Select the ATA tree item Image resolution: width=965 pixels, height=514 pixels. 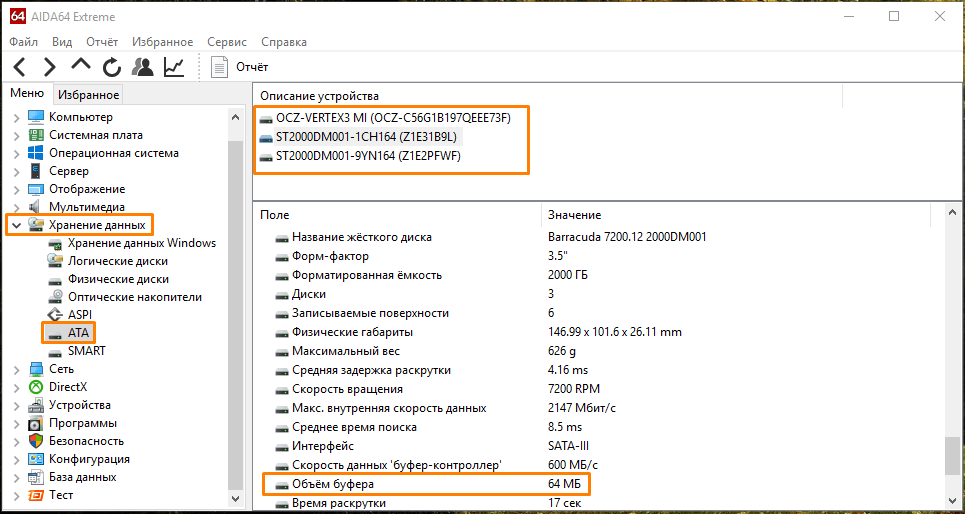coord(78,333)
